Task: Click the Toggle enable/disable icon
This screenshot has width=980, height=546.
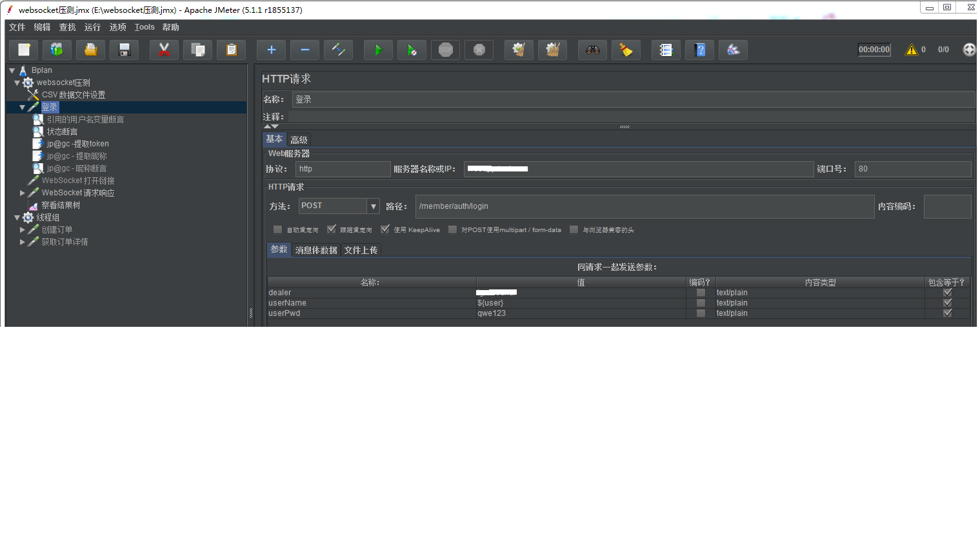Action: 338,50
